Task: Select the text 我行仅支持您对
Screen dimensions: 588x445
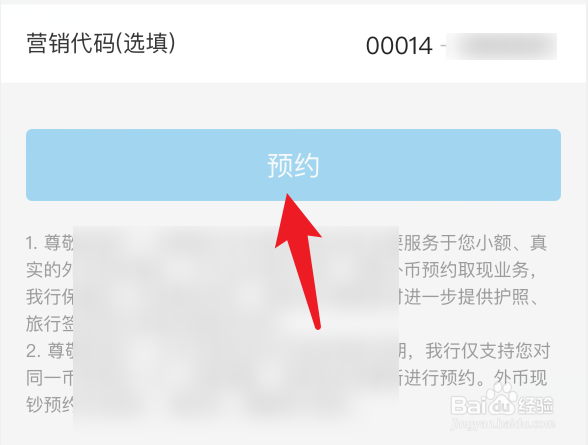Action: 488,351
